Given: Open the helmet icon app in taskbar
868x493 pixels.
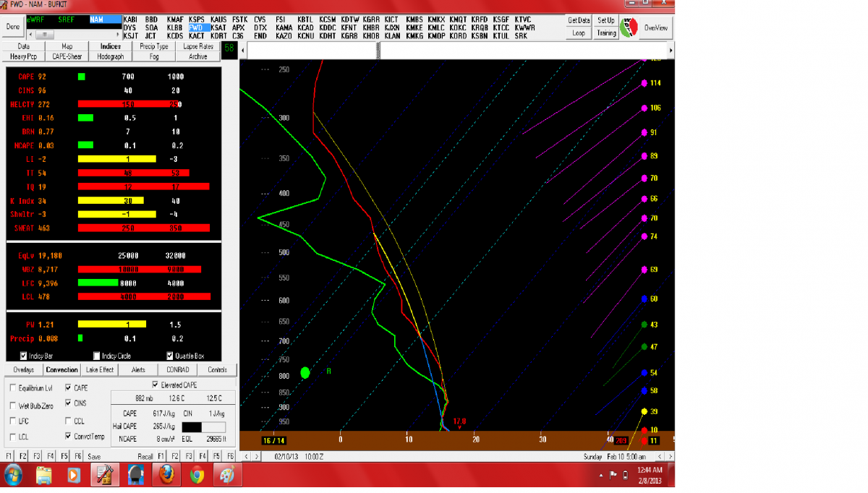Looking at the screenshot, I should click(135, 476).
